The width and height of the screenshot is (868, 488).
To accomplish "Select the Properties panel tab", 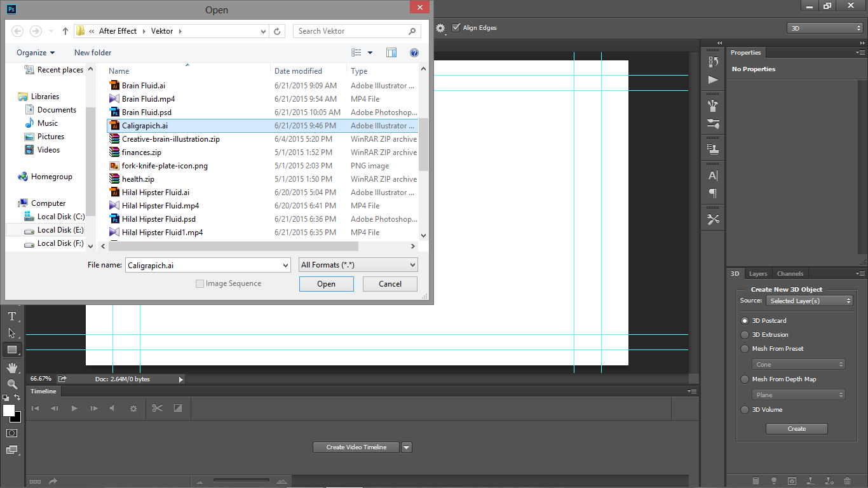I will [746, 53].
